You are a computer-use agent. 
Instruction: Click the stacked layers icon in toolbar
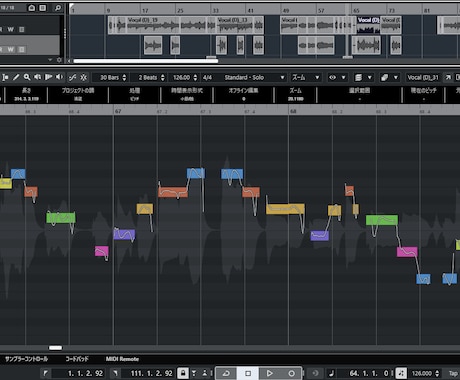358,77
